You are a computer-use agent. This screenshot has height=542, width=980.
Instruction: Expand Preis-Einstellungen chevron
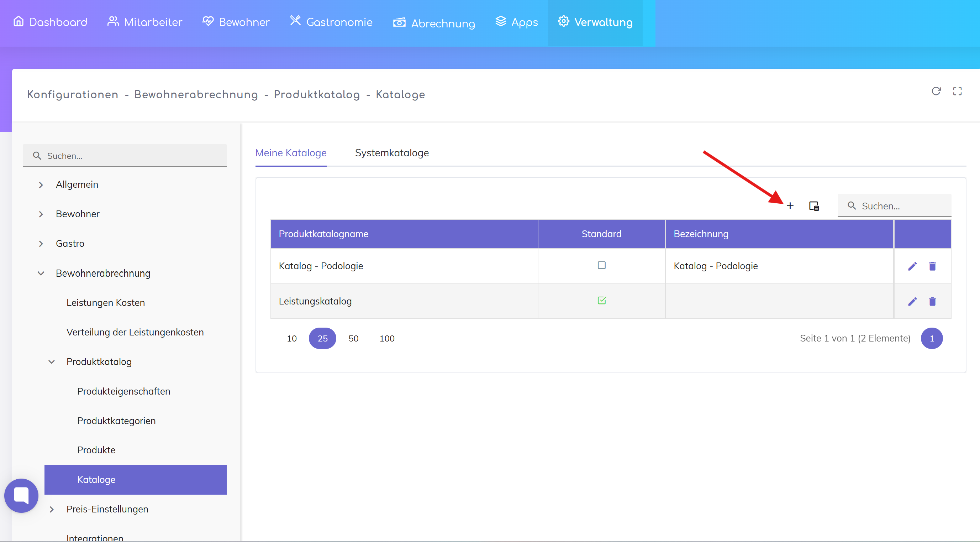(x=52, y=509)
